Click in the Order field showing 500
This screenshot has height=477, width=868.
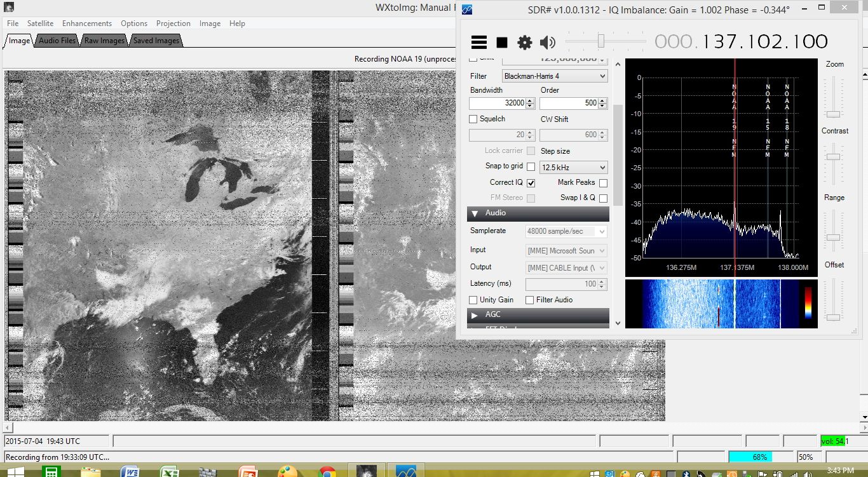click(x=569, y=103)
